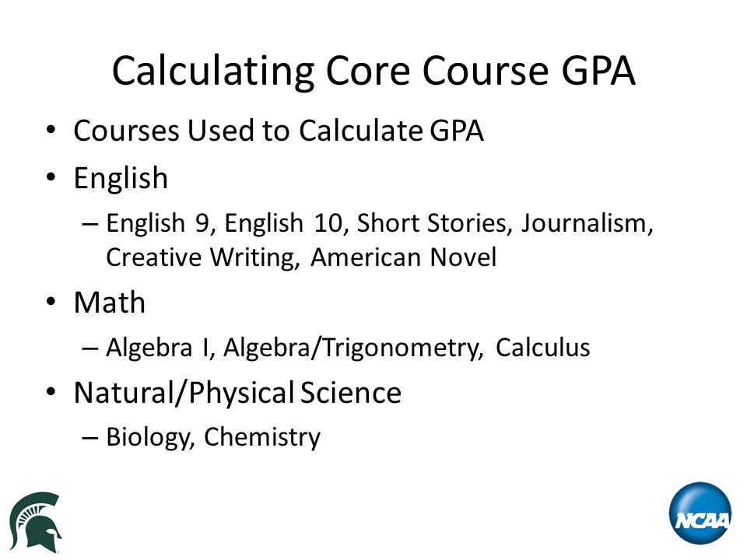747x560 pixels.
Task: Click the slide title Calculating Core Course GPA
Action: coord(373,71)
